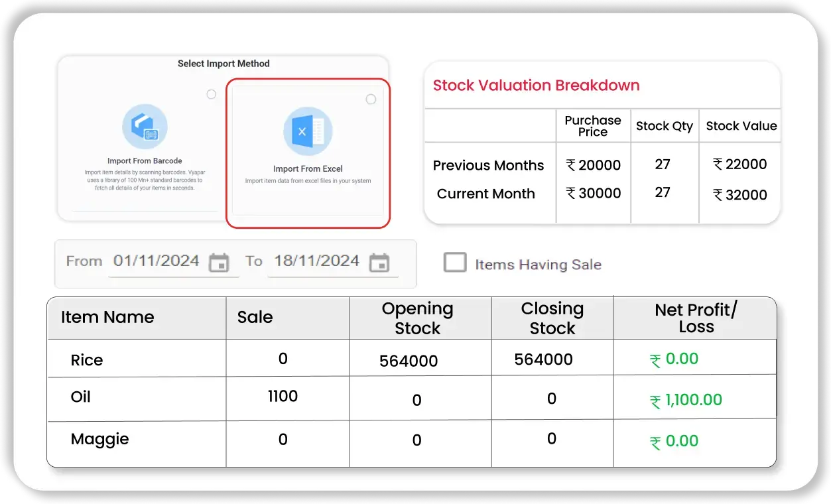This screenshot has width=831, height=504.
Task: Select the Maggie item row
Action: click(x=99, y=439)
